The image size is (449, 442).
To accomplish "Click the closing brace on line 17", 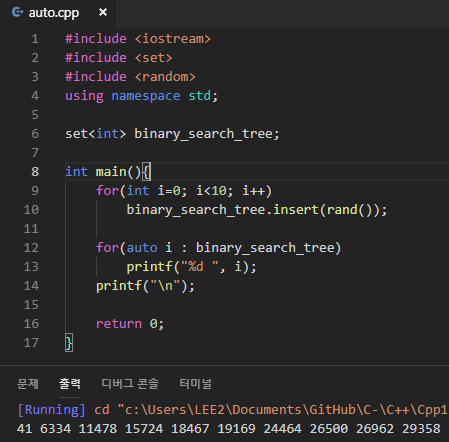I will [x=69, y=343].
